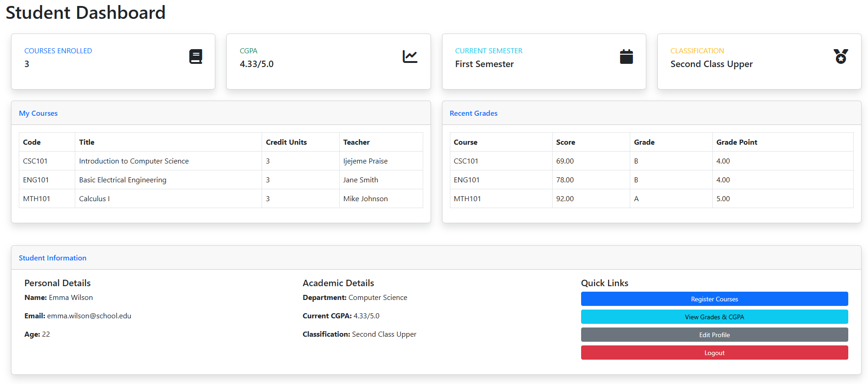Image resolution: width=868 pixels, height=384 pixels.
Task: Click the score 69.00
Action: point(565,161)
